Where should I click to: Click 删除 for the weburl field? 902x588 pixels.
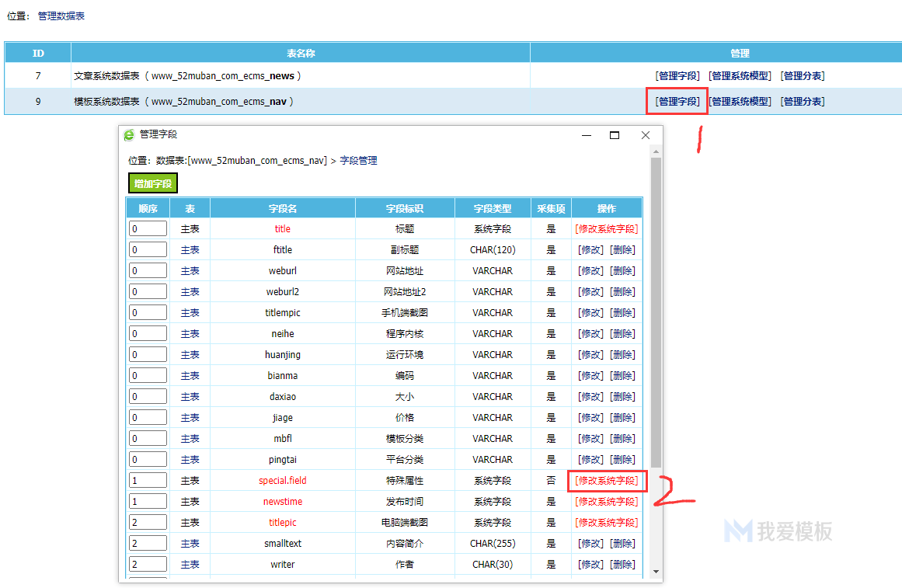[x=622, y=271]
